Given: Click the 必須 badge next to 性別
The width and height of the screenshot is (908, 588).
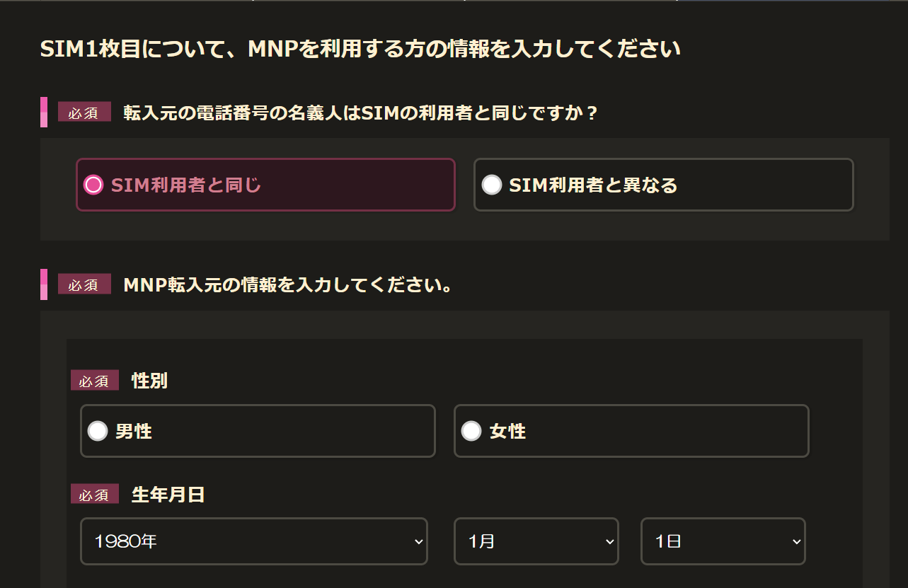Looking at the screenshot, I should (x=94, y=381).
